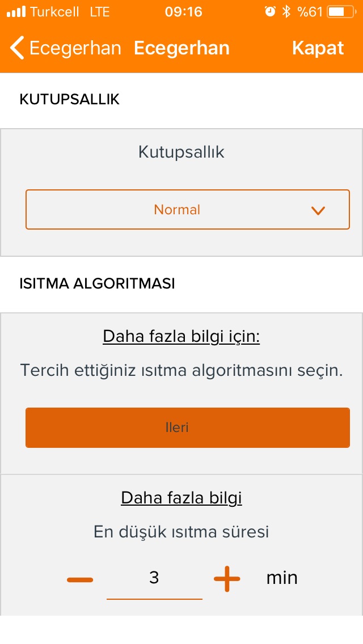Tap the KUTUPSALLIK section header
The width and height of the screenshot is (363, 644).
click(x=69, y=99)
